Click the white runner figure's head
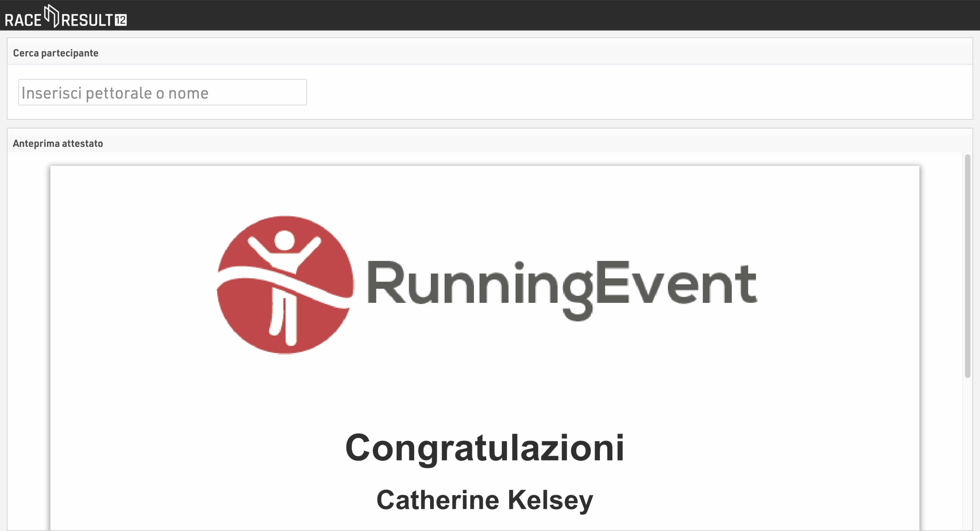The image size is (980, 531). (284, 240)
